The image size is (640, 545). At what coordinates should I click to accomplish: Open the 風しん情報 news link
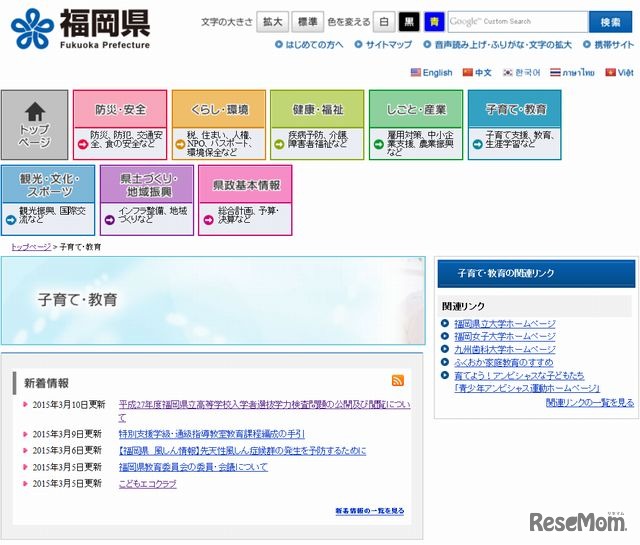coord(242,450)
